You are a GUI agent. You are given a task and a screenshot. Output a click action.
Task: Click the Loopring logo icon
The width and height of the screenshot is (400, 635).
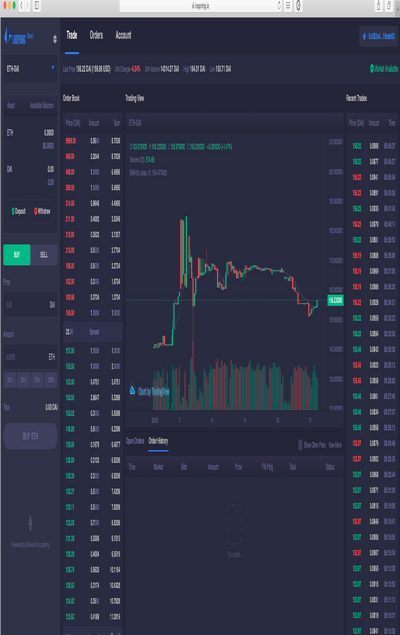coord(18,38)
